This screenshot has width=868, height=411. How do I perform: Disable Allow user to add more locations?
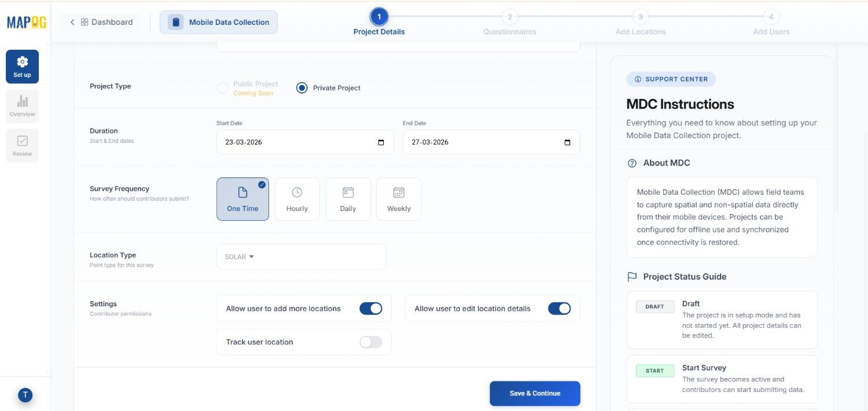(x=370, y=309)
